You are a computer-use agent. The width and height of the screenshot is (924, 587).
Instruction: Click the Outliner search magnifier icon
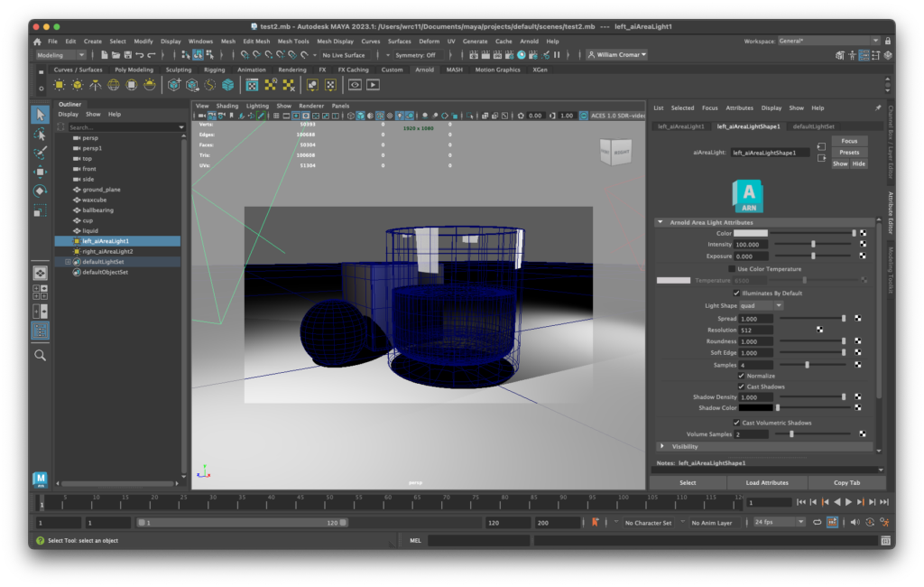pyautogui.click(x=40, y=355)
